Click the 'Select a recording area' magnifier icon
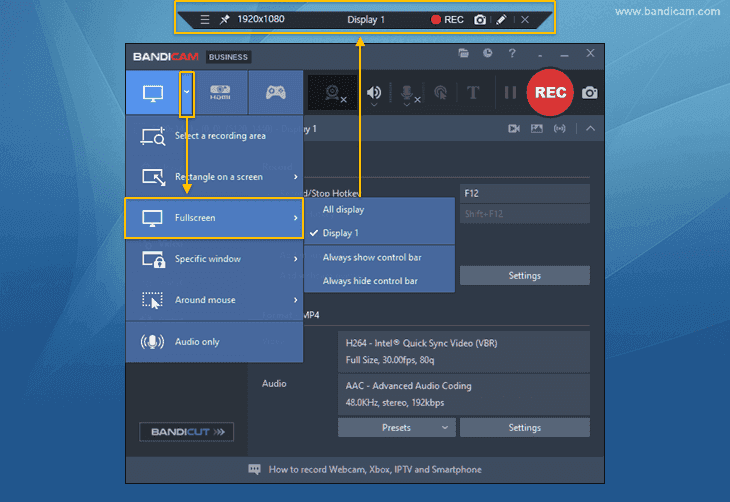 click(x=153, y=136)
